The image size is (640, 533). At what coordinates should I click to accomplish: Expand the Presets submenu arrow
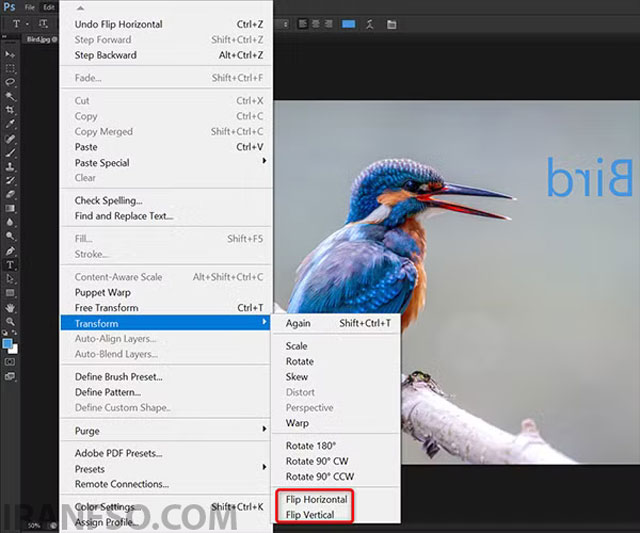coord(264,467)
